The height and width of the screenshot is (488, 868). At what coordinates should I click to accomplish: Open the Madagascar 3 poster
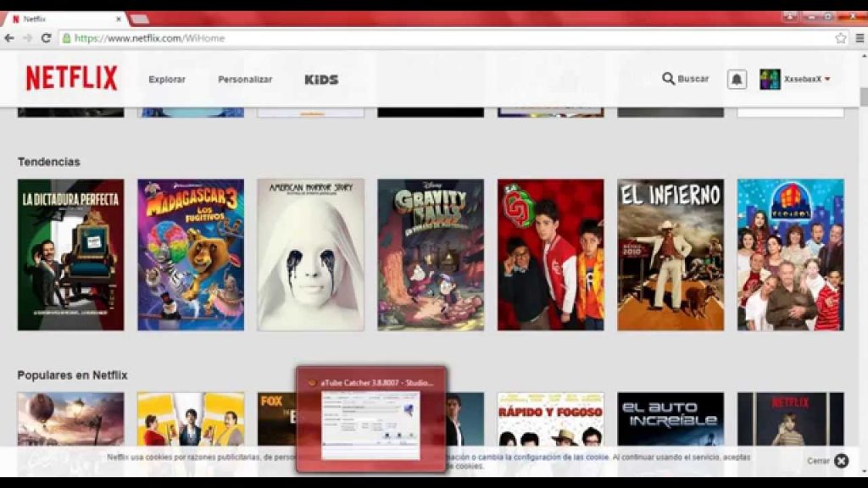(x=191, y=254)
